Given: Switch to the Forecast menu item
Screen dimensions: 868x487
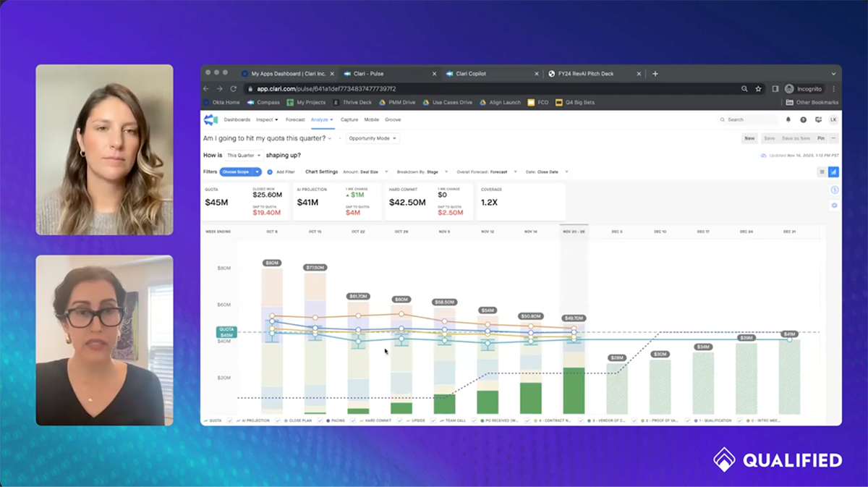Looking at the screenshot, I should click(x=294, y=119).
